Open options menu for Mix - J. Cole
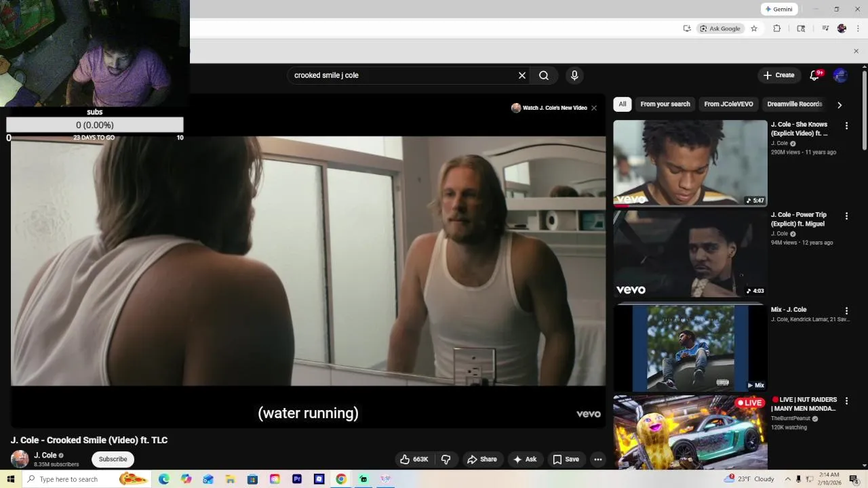Viewport: 868px width, 488px height. (x=846, y=311)
